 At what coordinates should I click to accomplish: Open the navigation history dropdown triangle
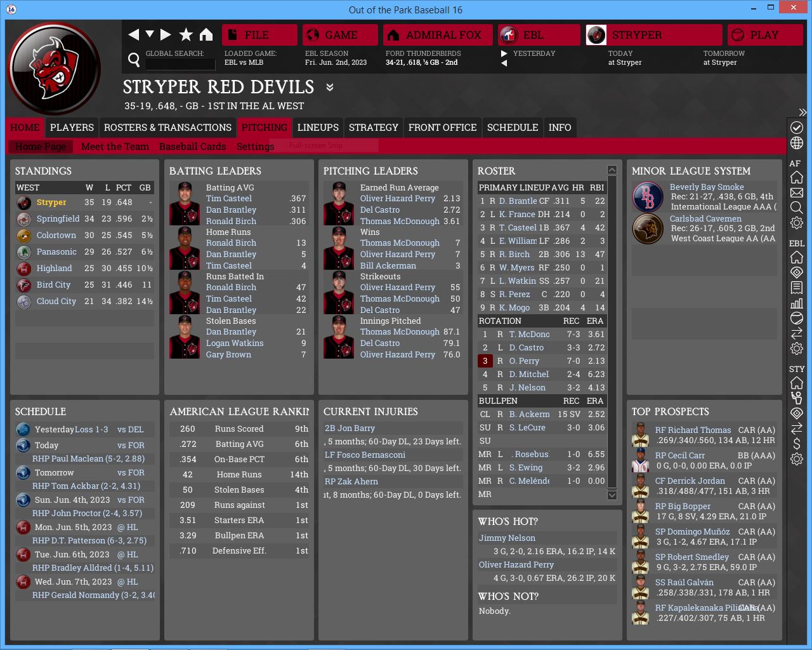(x=150, y=34)
